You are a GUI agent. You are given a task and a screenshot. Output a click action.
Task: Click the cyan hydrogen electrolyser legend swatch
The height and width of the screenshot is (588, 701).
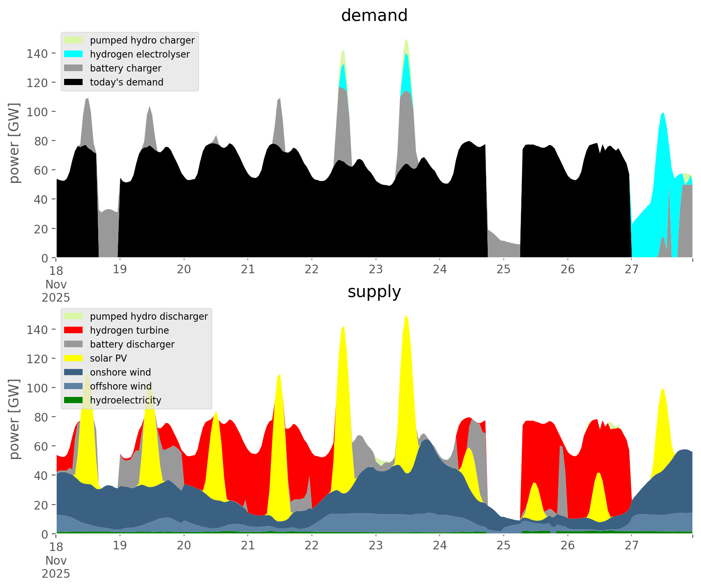(x=74, y=54)
